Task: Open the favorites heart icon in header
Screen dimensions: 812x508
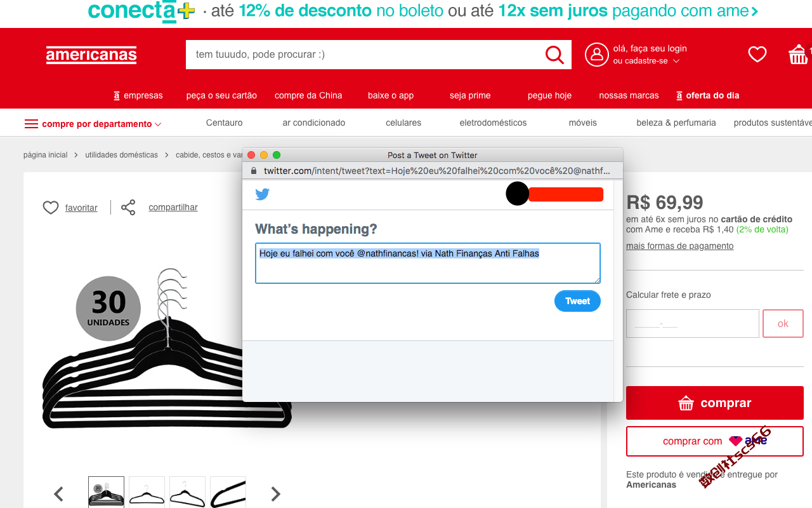Action: click(x=757, y=55)
